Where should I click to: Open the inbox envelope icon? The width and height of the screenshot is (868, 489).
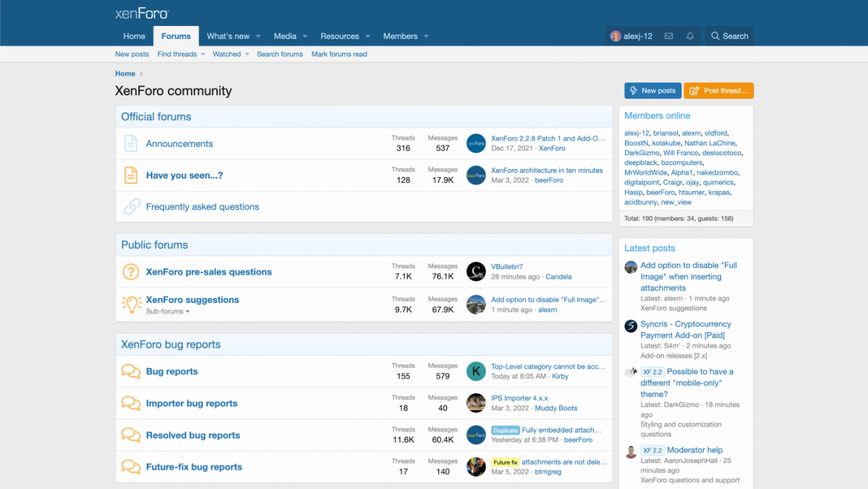coord(668,36)
